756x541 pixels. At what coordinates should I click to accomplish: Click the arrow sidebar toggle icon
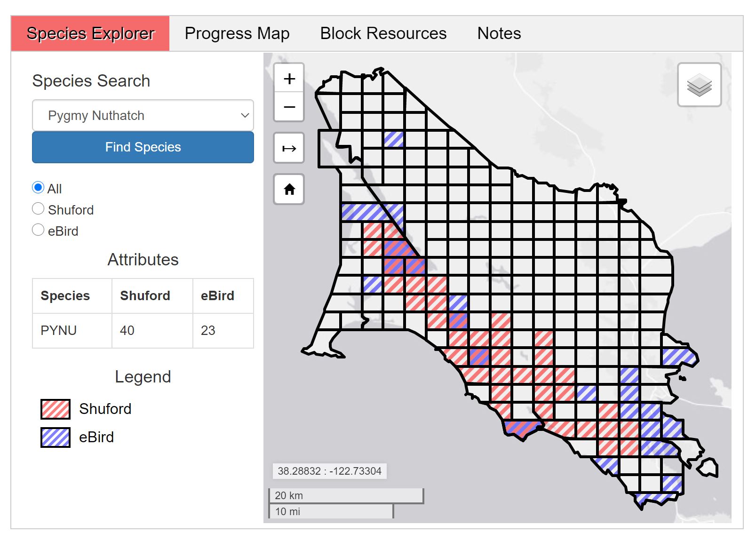289,149
